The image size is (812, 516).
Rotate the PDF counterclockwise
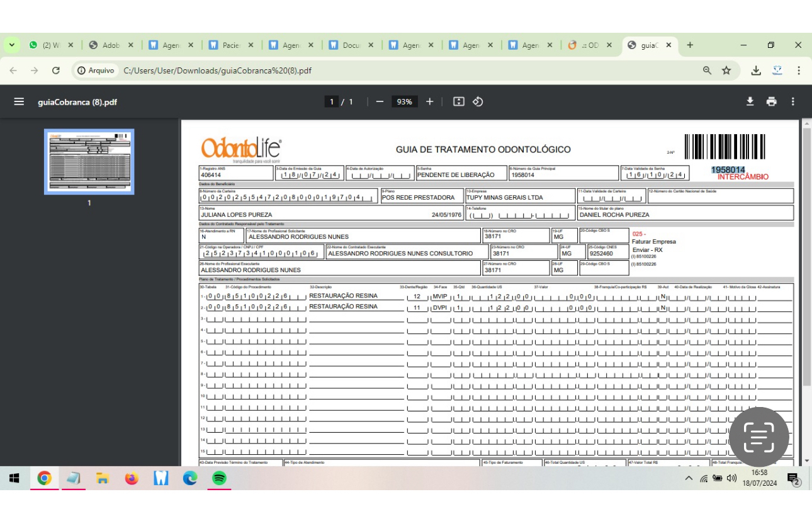pos(478,101)
